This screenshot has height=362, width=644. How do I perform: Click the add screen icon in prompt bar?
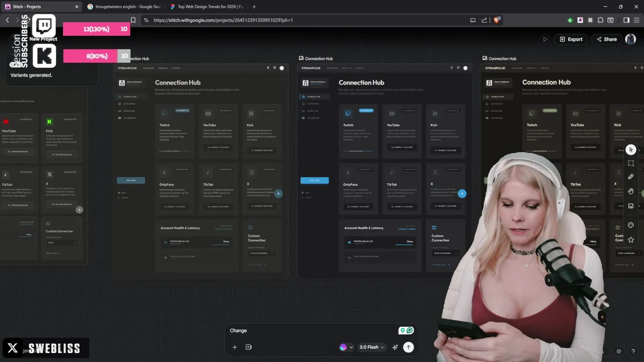click(249, 347)
